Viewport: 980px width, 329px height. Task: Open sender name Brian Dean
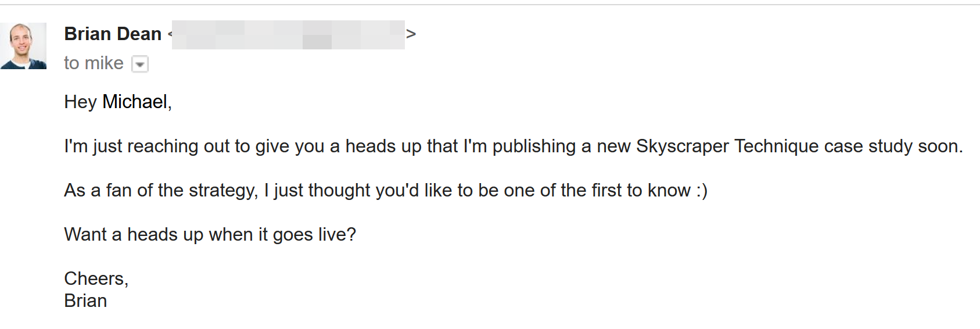click(113, 34)
